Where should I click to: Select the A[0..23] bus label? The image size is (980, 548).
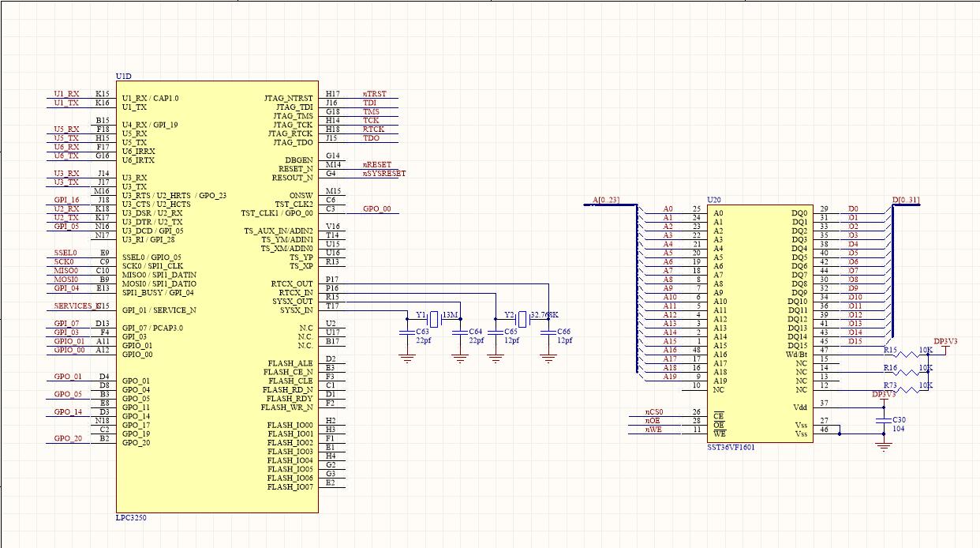[607, 200]
